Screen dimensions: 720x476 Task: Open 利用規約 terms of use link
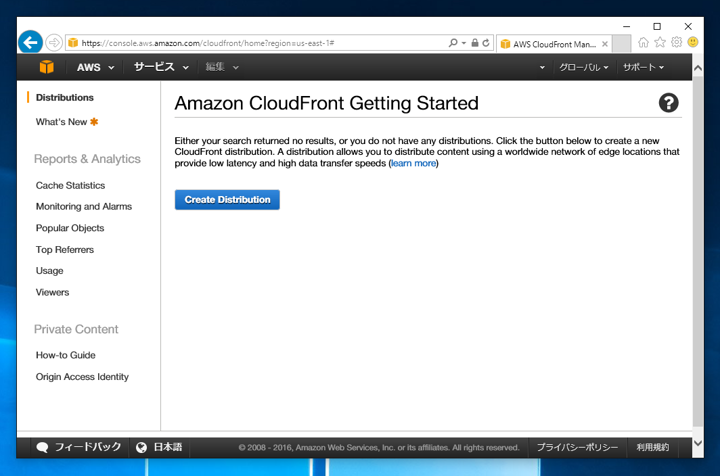point(652,448)
